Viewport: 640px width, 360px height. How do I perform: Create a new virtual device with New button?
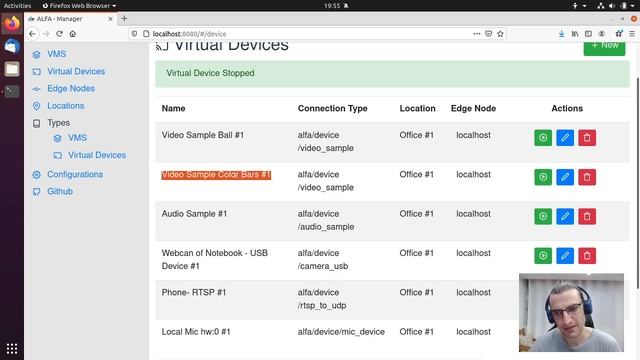click(604, 48)
